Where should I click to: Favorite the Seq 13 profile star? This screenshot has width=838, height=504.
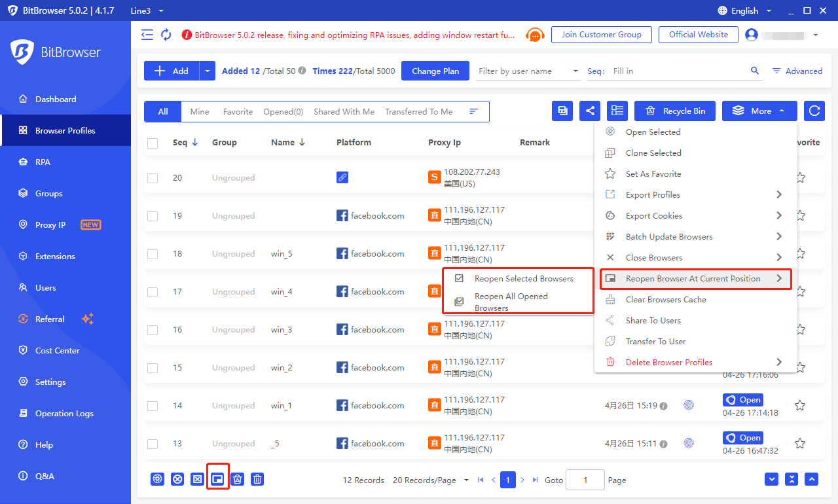tap(800, 443)
